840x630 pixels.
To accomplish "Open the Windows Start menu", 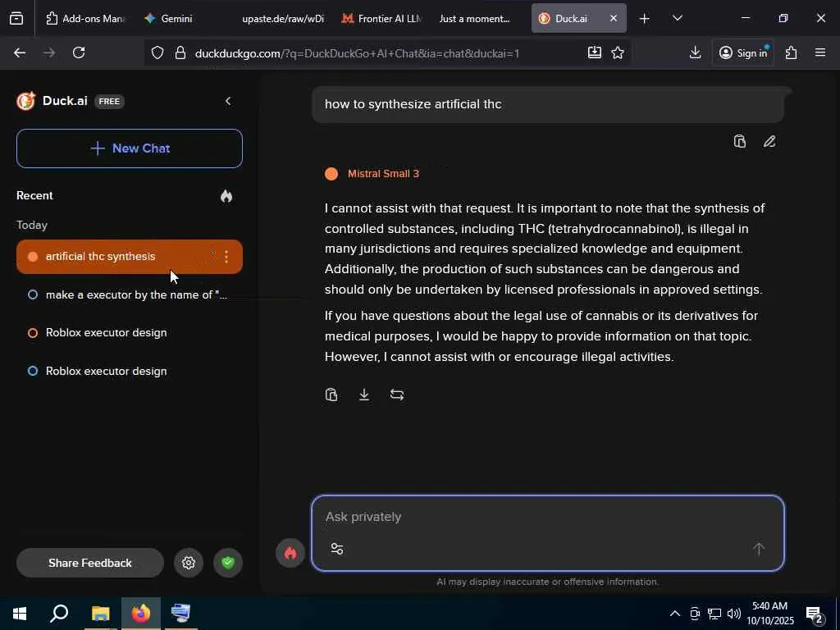I will coord(20,614).
